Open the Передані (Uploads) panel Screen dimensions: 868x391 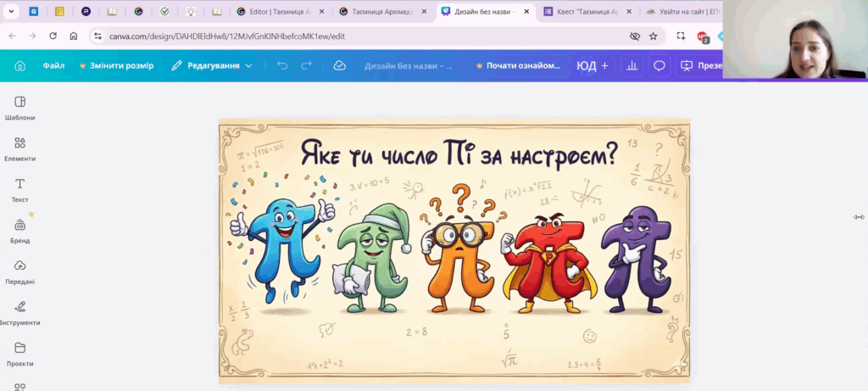pyautogui.click(x=19, y=271)
